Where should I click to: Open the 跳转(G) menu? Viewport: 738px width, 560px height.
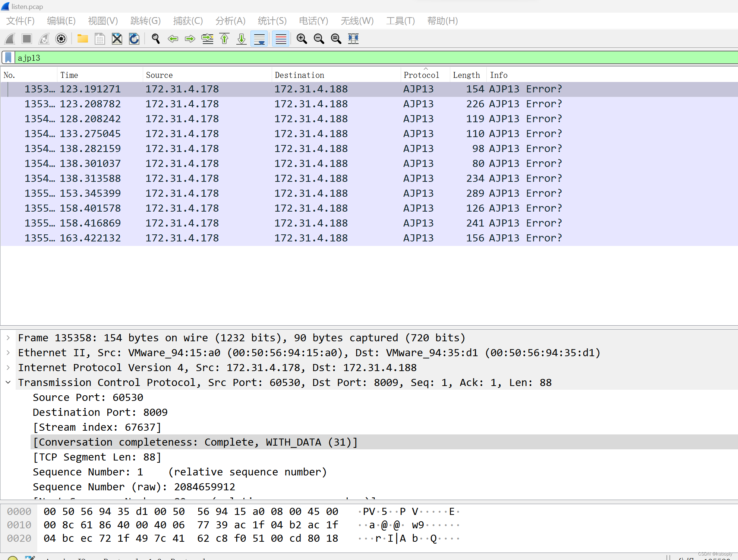tap(145, 21)
